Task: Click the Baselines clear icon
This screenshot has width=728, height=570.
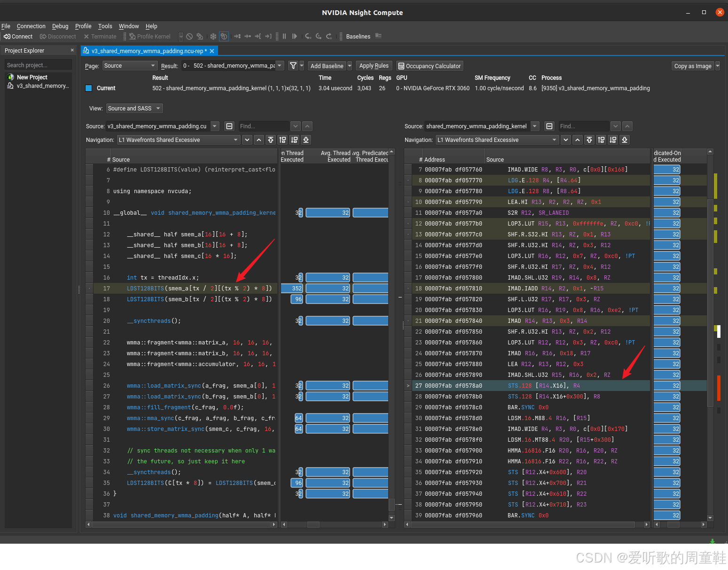Action: point(378,36)
